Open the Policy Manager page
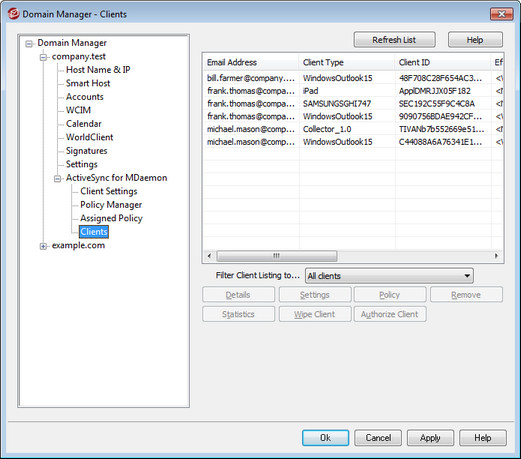This screenshot has height=459, width=521. pyautogui.click(x=111, y=205)
